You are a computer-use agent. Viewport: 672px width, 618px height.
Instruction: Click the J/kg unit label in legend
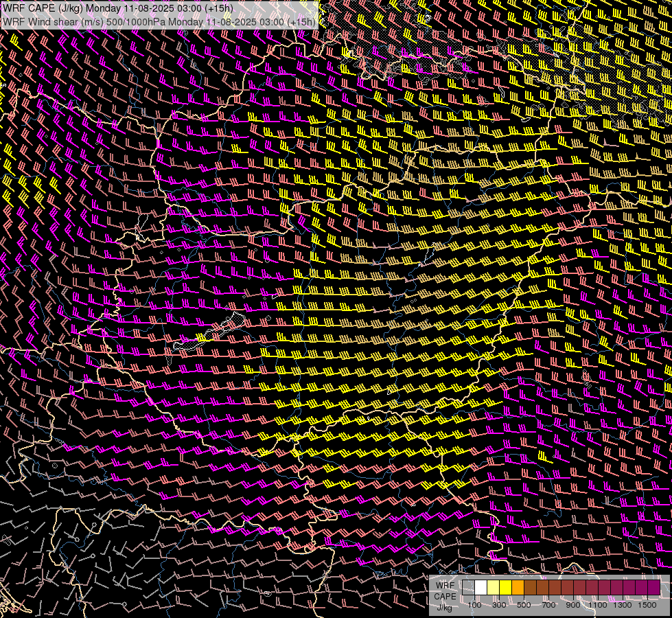(x=444, y=608)
